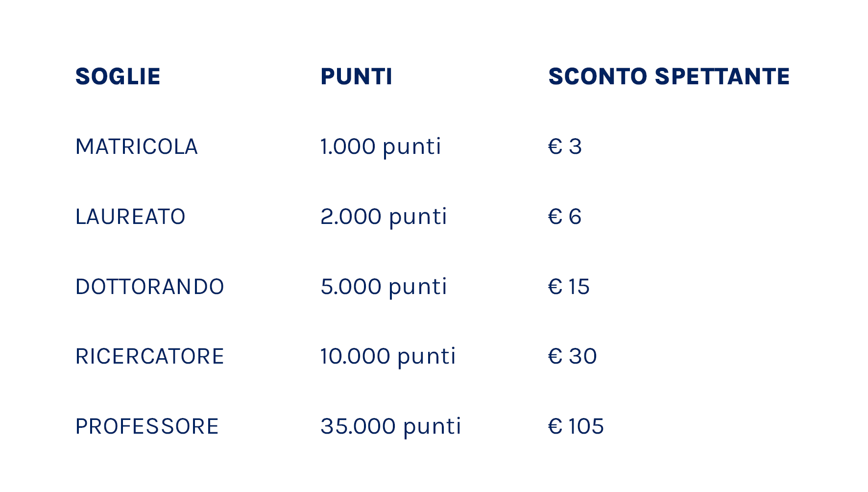Image resolution: width=868 pixels, height=492 pixels.
Task: Select the MATRICOLA threshold label
Action: point(136,147)
